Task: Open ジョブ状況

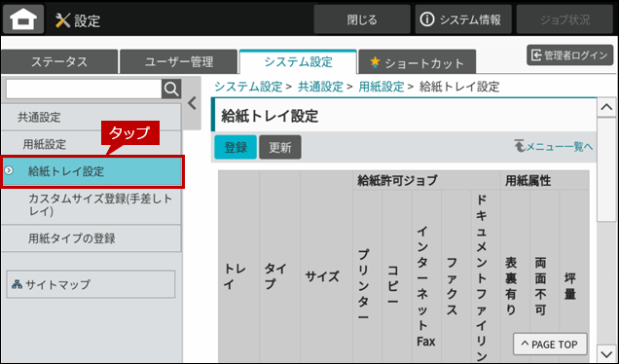Action: tap(564, 19)
